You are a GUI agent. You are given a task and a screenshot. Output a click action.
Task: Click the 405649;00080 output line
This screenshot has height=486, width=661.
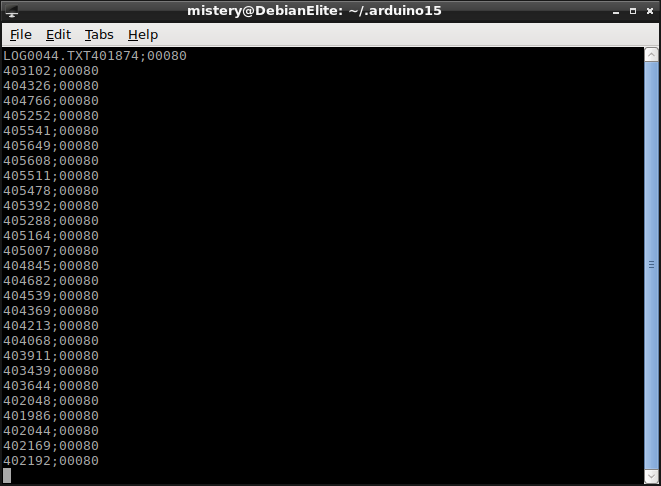[x=51, y=146]
